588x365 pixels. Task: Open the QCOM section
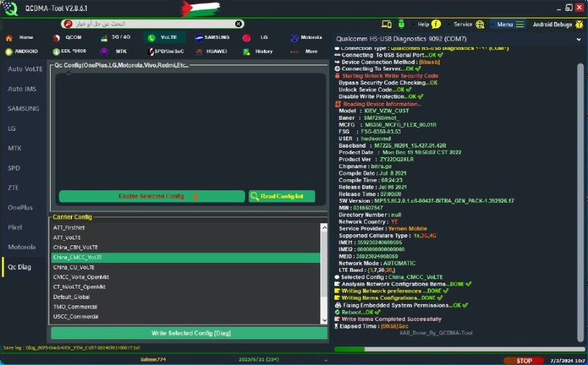pyautogui.click(x=68, y=37)
